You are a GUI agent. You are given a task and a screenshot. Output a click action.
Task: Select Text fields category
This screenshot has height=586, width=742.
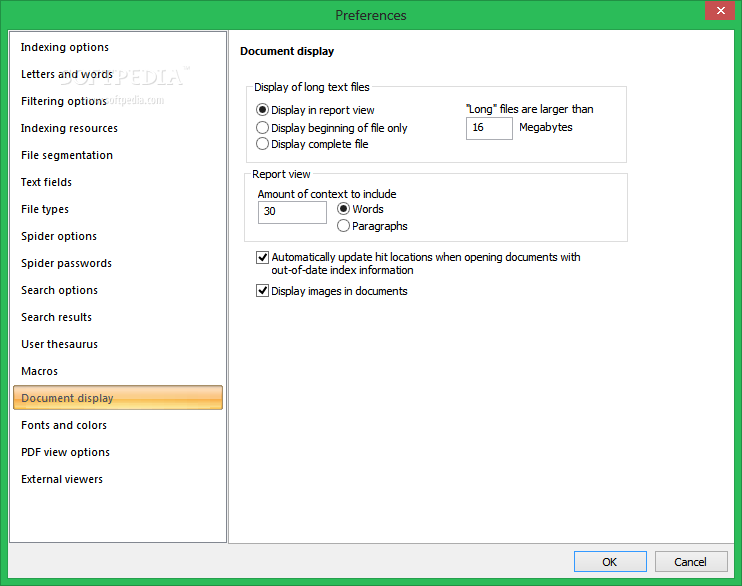(118, 182)
